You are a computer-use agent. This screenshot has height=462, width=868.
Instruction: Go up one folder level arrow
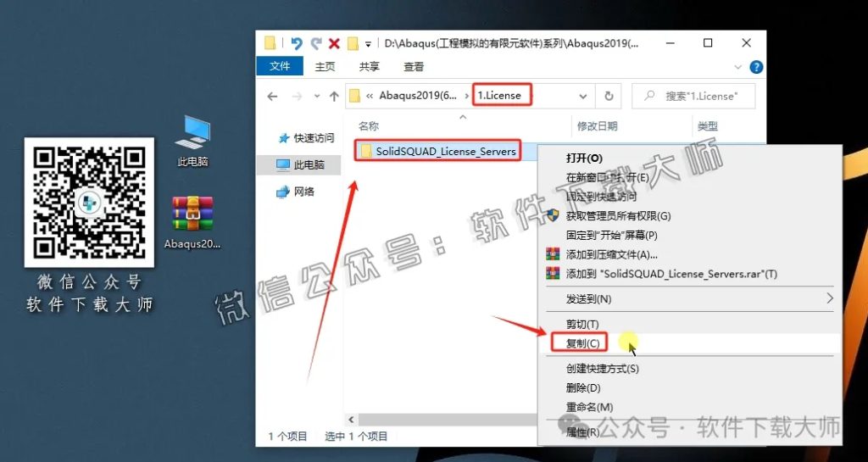334,97
